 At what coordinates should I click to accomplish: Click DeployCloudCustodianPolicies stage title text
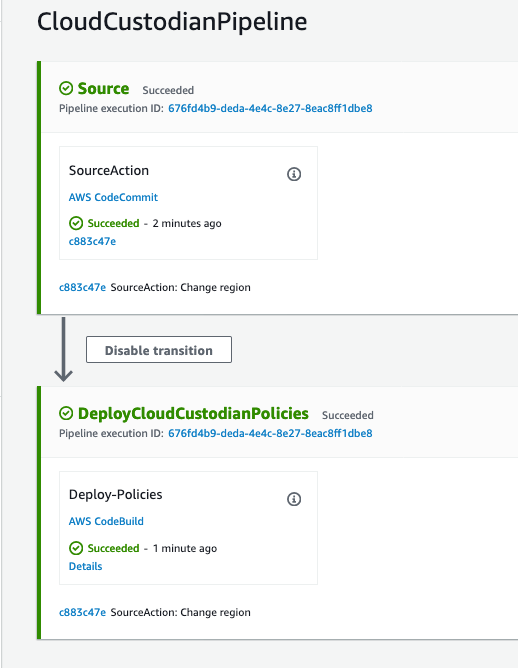193,414
